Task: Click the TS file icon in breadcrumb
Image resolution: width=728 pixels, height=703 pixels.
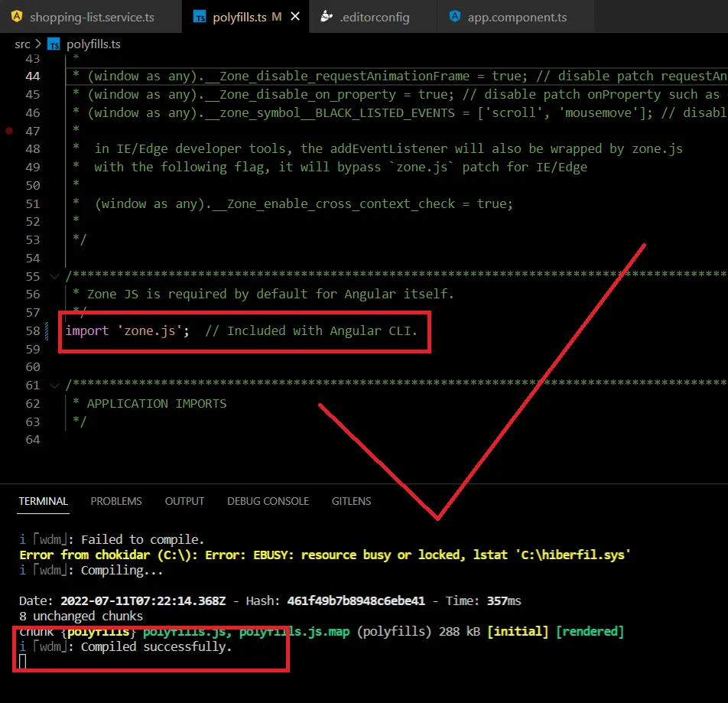Action: (x=54, y=44)
